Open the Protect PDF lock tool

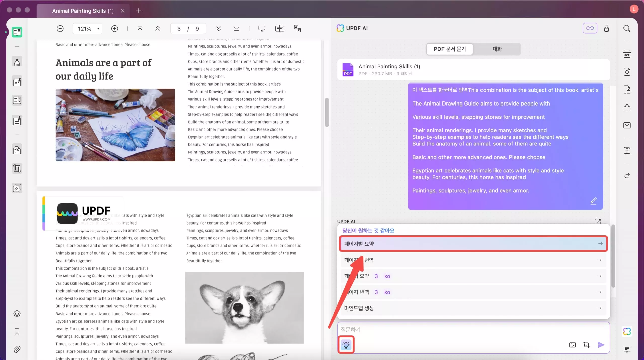(627, 90)
